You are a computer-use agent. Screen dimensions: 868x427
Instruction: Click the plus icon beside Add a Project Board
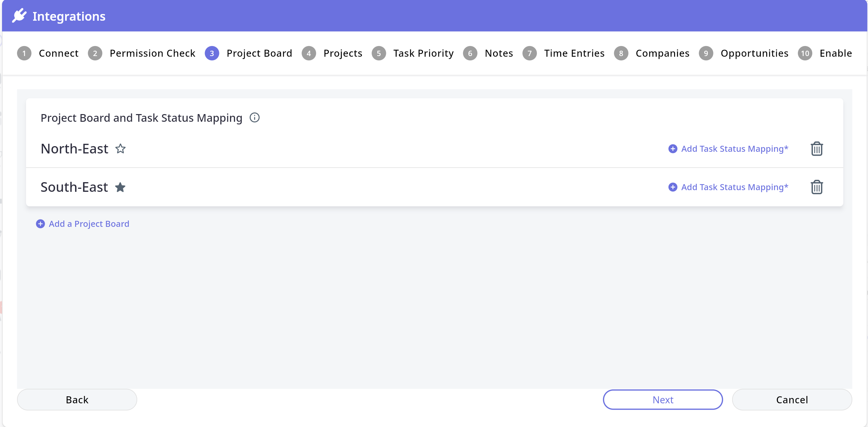click(40, 224)
